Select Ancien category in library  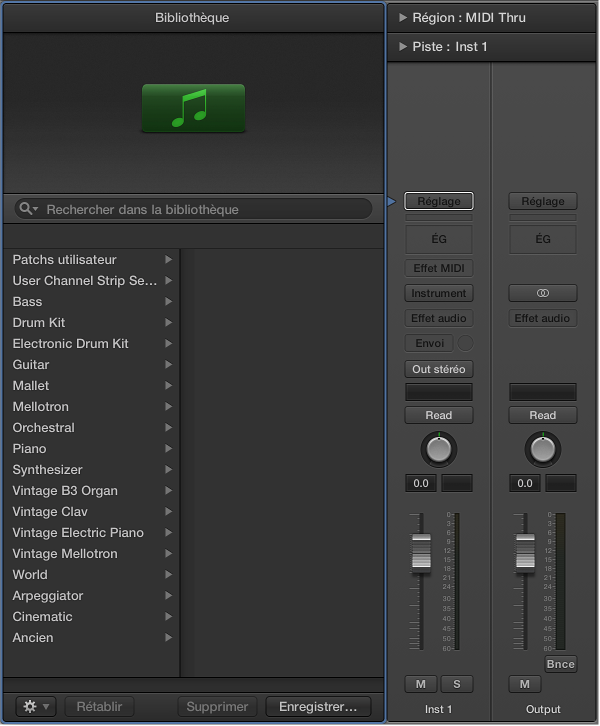click(x=92, y=638)
